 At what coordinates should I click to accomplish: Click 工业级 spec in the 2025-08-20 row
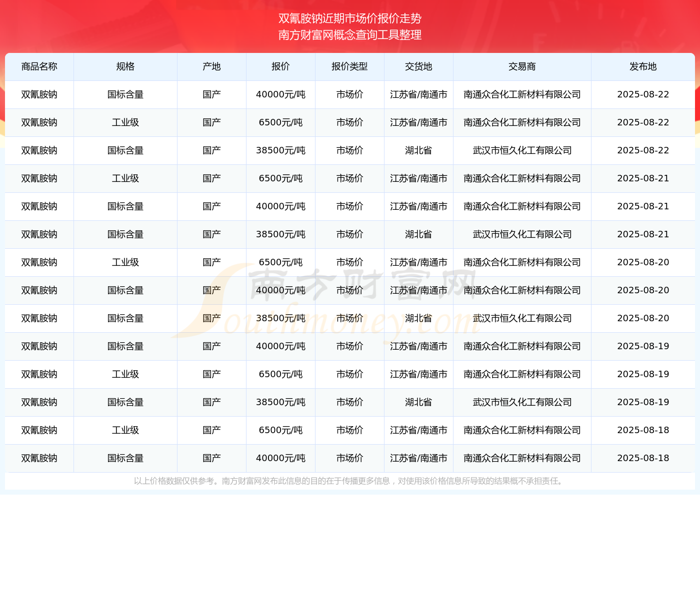point(125,262)
